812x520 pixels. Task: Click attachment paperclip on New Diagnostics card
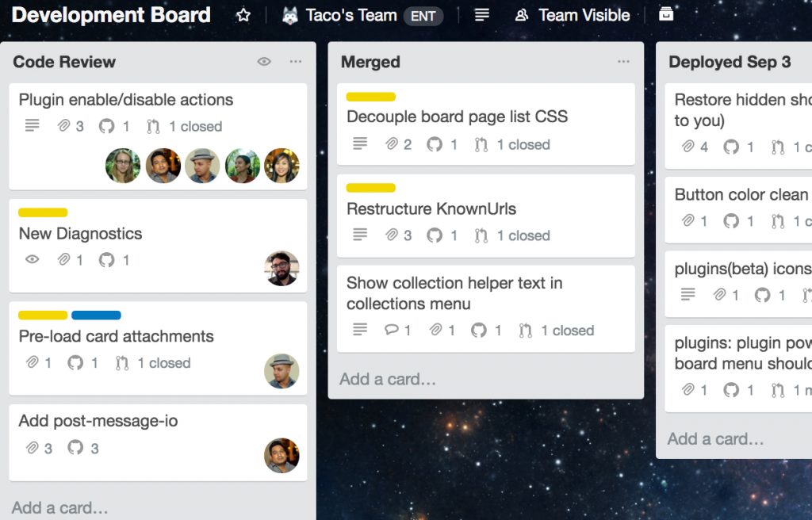64,259
